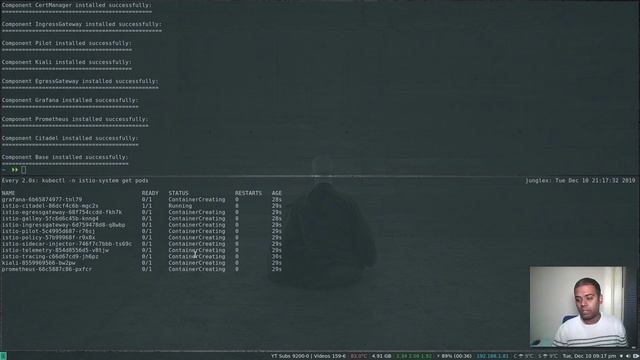Click the 'Component EgressGateway installed successfully' line

pyautogui.click(x=80, y=81)
